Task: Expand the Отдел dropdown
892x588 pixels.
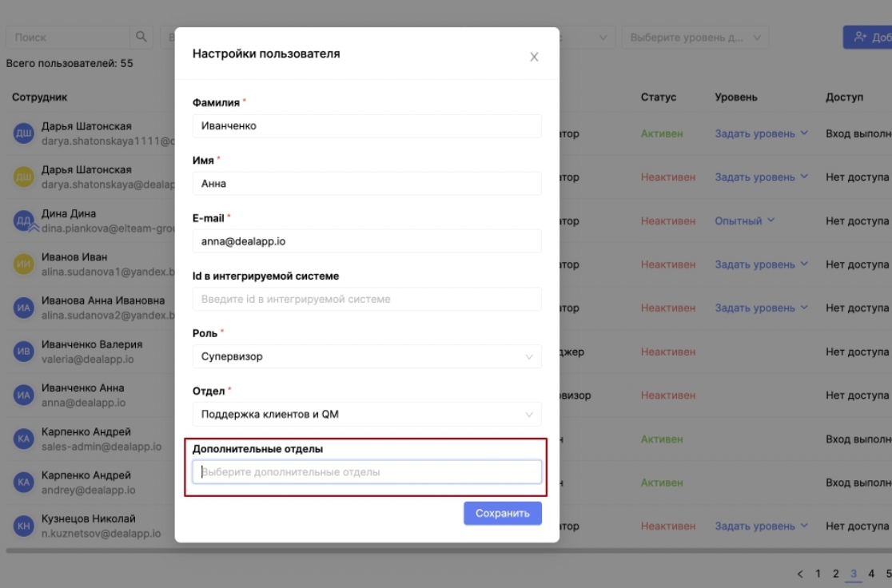Action: (x=367, y=414)
